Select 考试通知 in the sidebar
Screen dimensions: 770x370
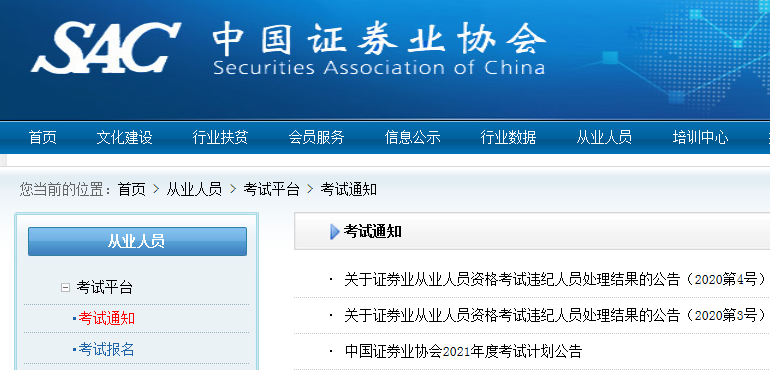click(x=107, y=318)
